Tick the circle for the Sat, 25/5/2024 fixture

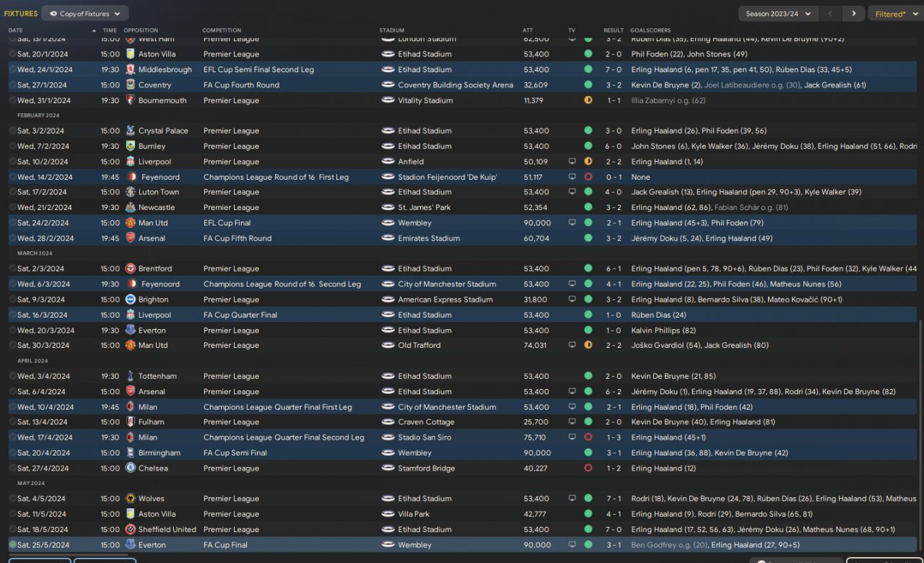pos(12,545)
